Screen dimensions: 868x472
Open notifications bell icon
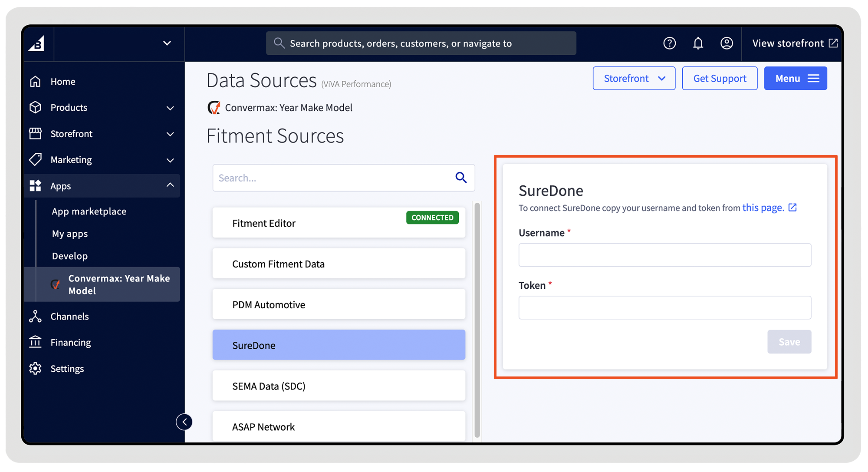698,43
